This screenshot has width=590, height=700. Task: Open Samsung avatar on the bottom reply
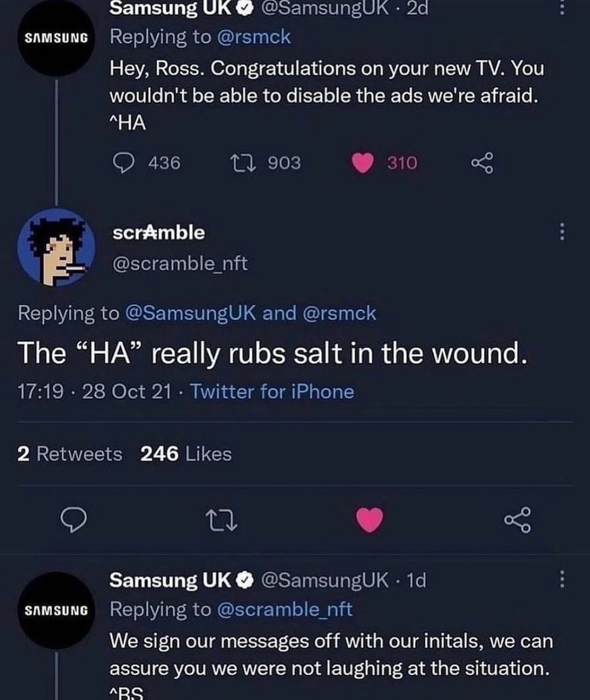coord(56,610)
